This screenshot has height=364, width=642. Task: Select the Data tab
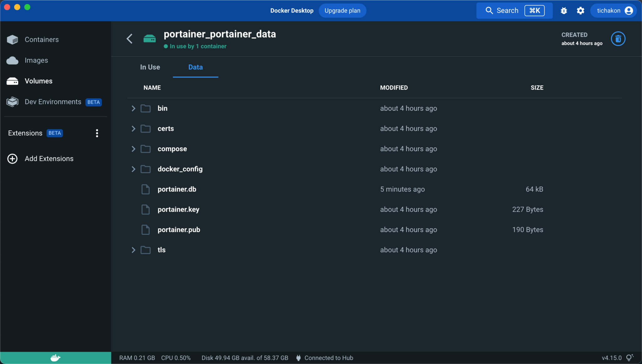[x=195, y=67]
